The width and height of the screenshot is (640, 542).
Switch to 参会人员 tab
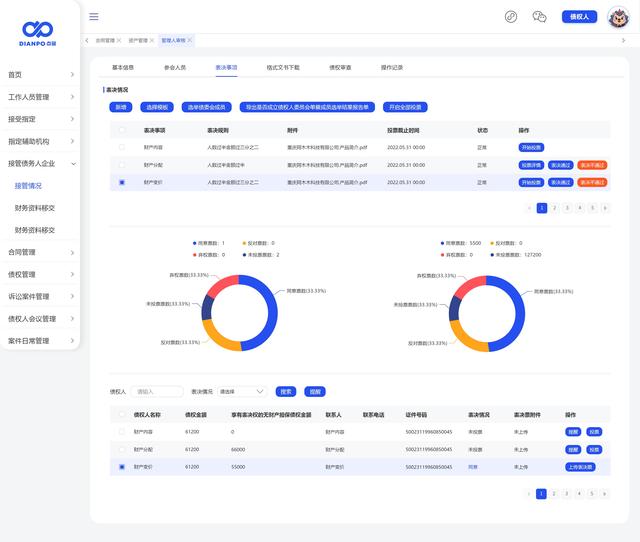175,67
